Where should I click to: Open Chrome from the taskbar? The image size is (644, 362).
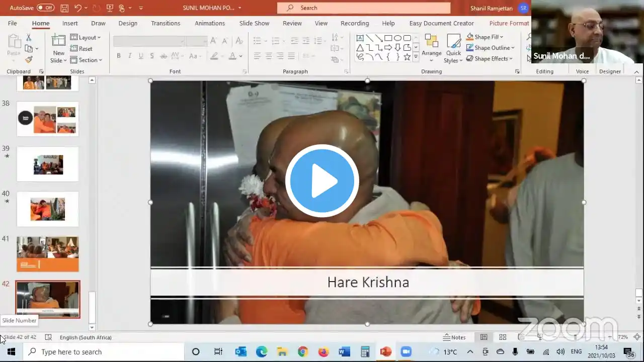tap(303, 352)
